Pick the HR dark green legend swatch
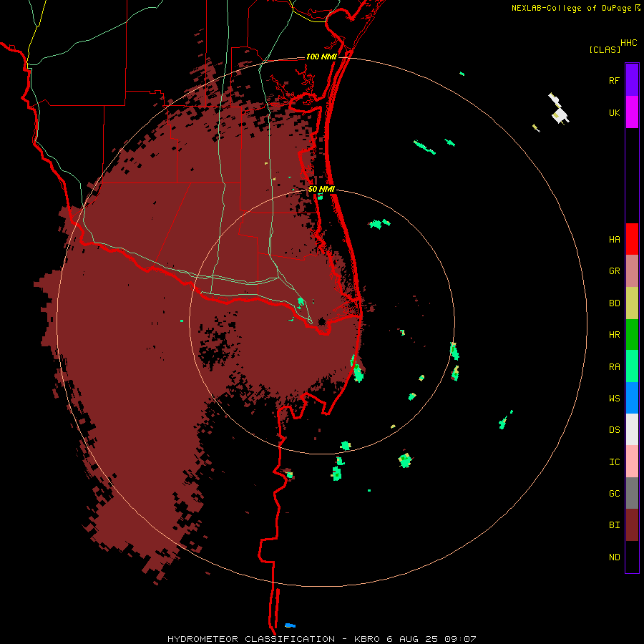Screen dimensions: 644x644 (x=632, y=335)
